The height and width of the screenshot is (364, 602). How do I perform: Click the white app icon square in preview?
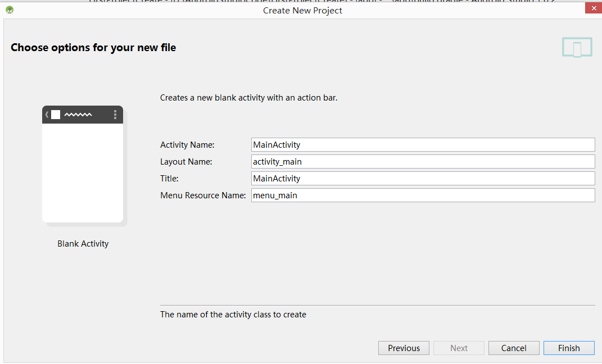pos(56,115)
